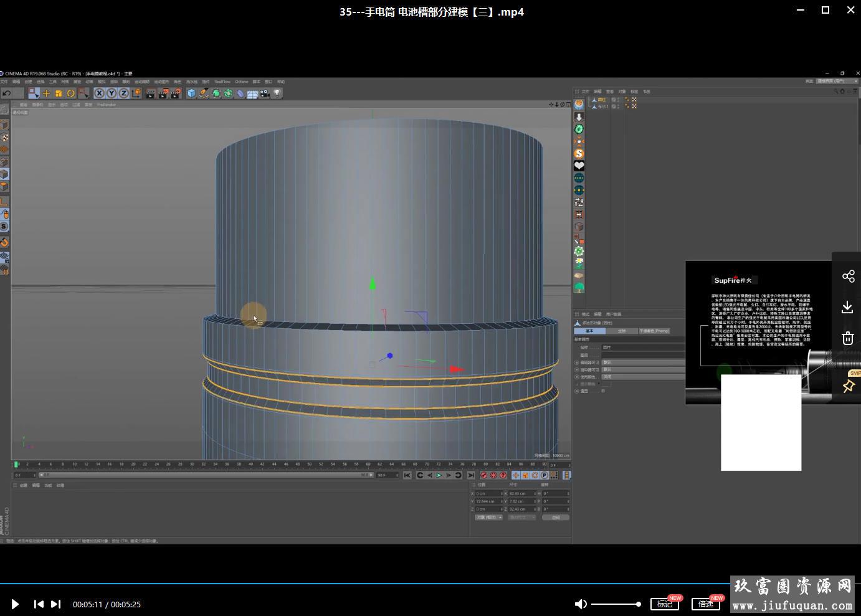Mute the video player volume
Viewport: 861px width, 616px height.
[x=581, y=604]
